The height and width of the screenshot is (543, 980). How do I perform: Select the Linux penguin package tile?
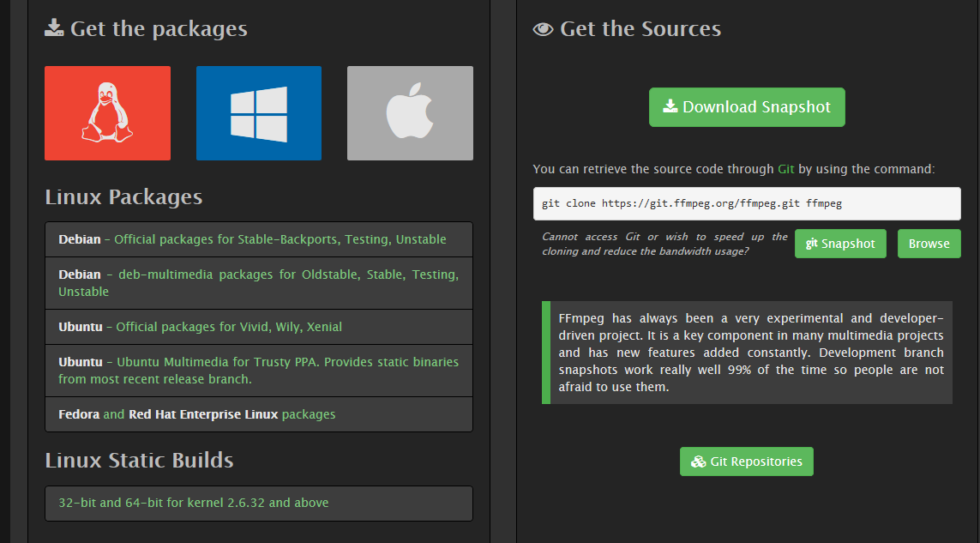click(107, 113)
